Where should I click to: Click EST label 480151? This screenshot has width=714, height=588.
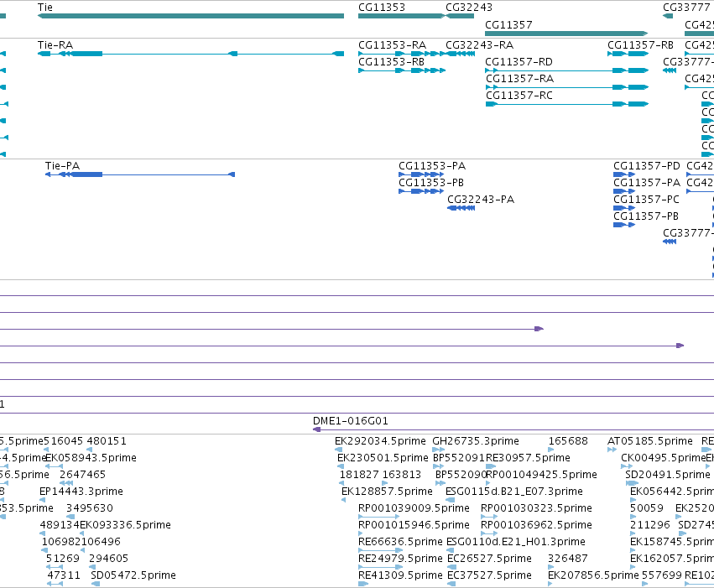[107, 441]
